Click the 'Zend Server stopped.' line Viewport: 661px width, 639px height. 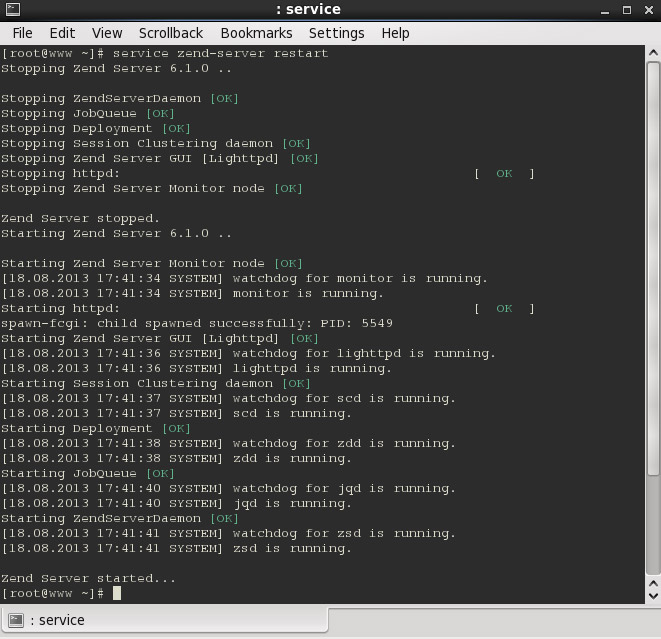pos(80,218)
